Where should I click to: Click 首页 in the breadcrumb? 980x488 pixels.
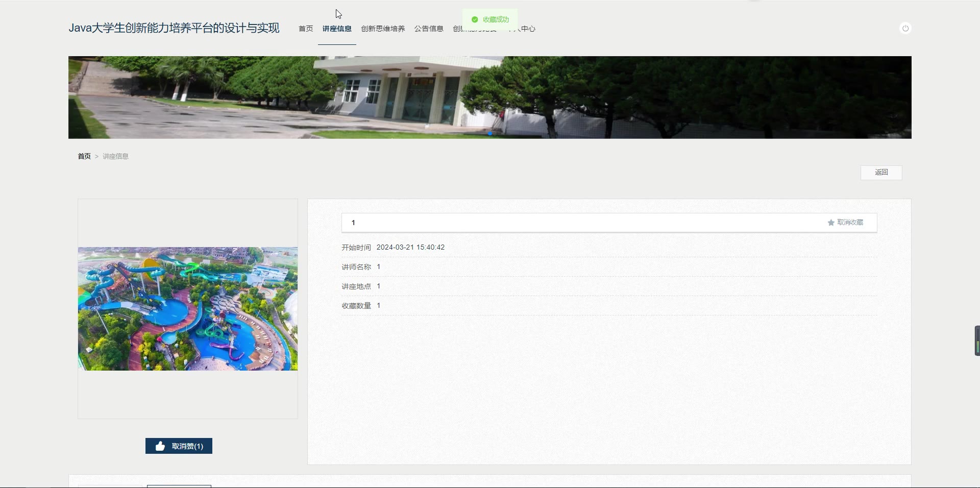[x=84, y=156]
